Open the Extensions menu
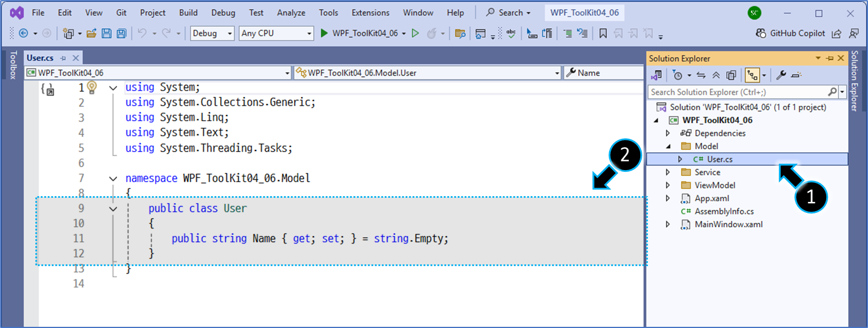Image resolution: width=868 pixels, height=328 pixels. [371, 12]
